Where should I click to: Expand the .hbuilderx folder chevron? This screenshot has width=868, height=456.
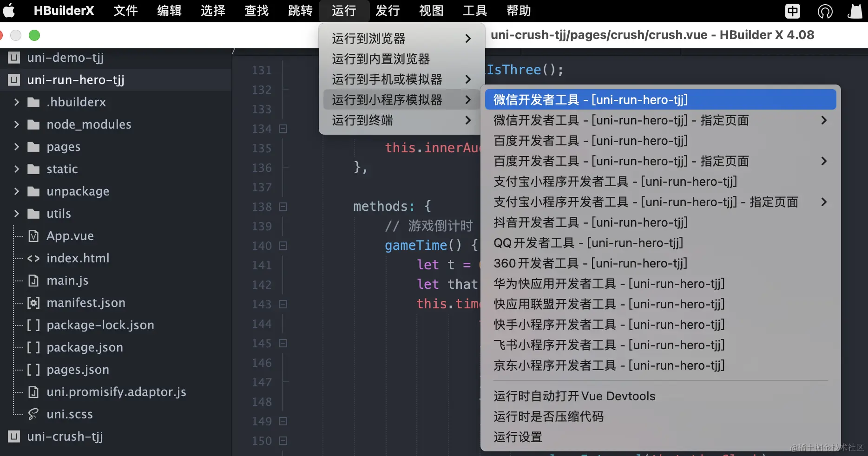point(17,102)
